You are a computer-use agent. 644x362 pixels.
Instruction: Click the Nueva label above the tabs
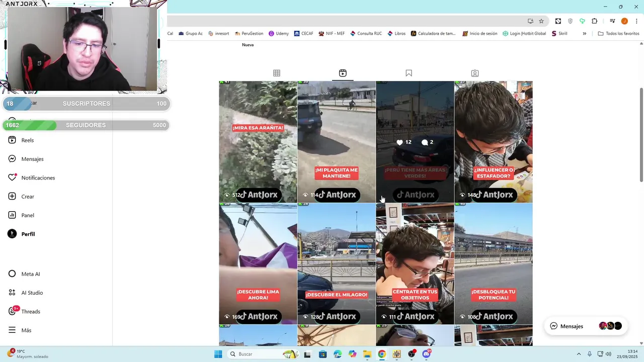tap(248, 45)
